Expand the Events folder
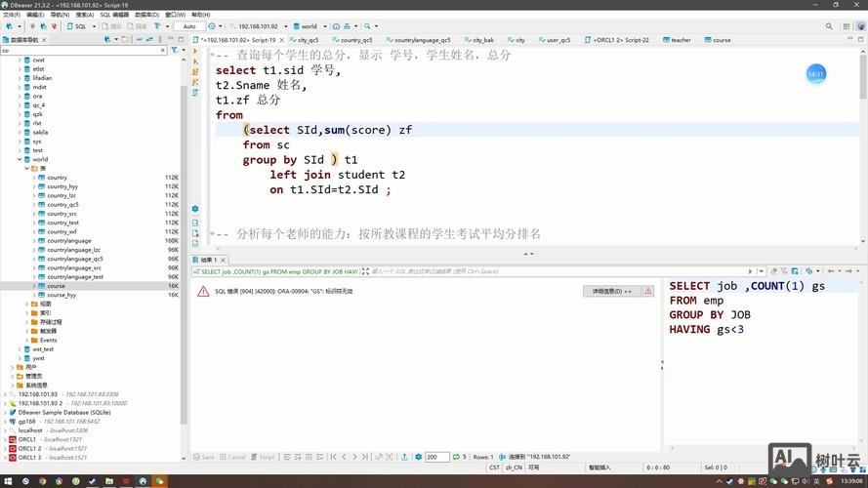The width and height of the screenshot is (868, 488). click(26, 341)
